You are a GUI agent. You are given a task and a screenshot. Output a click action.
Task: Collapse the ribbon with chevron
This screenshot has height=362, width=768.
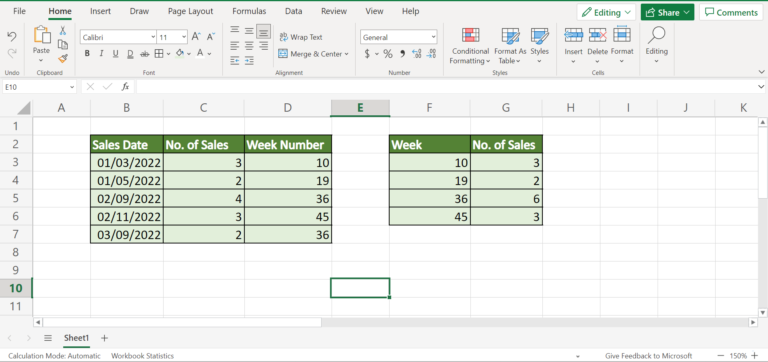click(x=761, y=72)
